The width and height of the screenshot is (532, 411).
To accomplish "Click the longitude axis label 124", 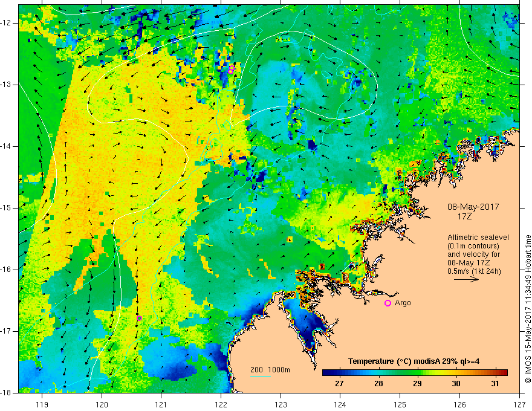I will pos(340,404).
